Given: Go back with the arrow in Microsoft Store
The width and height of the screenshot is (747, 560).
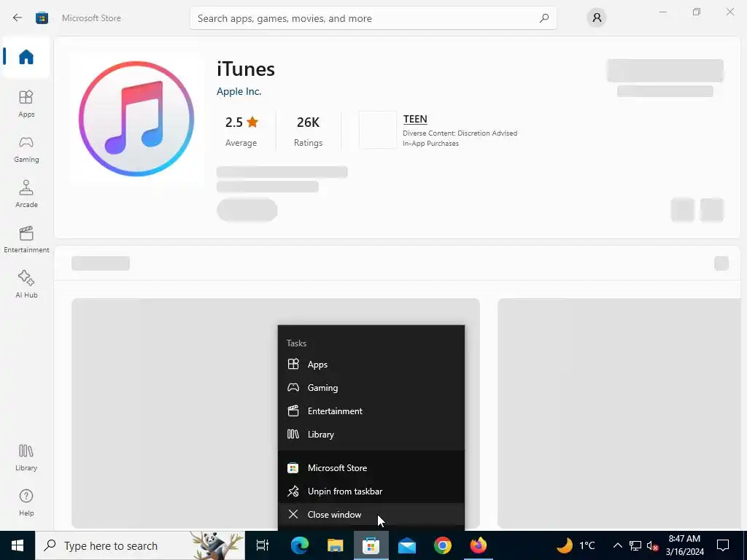Looking at the screenshot, I should (18, 18).
